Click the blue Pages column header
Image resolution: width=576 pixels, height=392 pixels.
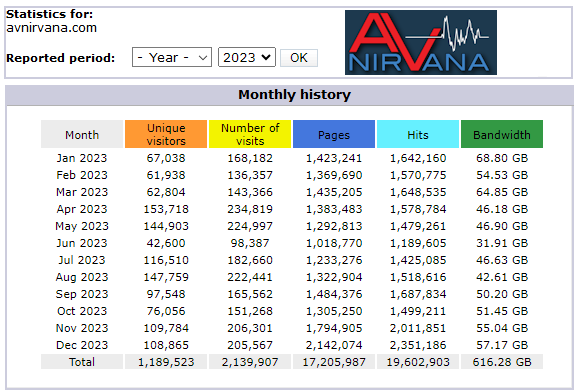click(x=334, y=134)
